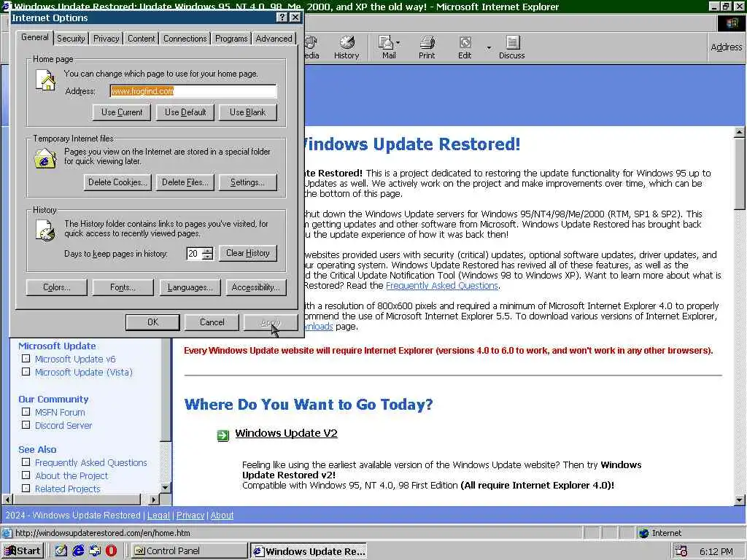The width and height of the screenshot is (747, 560).
Task: Open Privacy footer link
Action: 190,516
